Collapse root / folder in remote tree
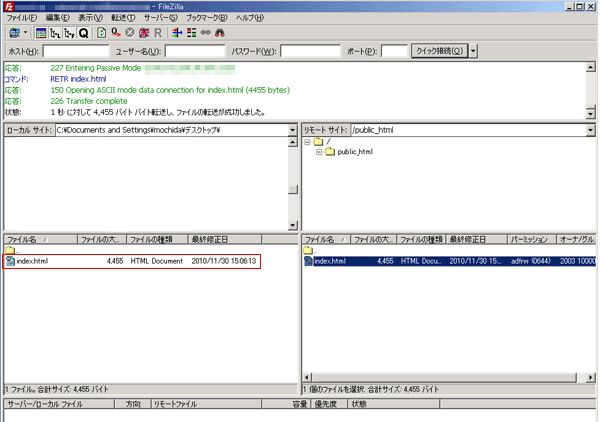This screenshot has height=422, width=600. click(x=307, y=142)
